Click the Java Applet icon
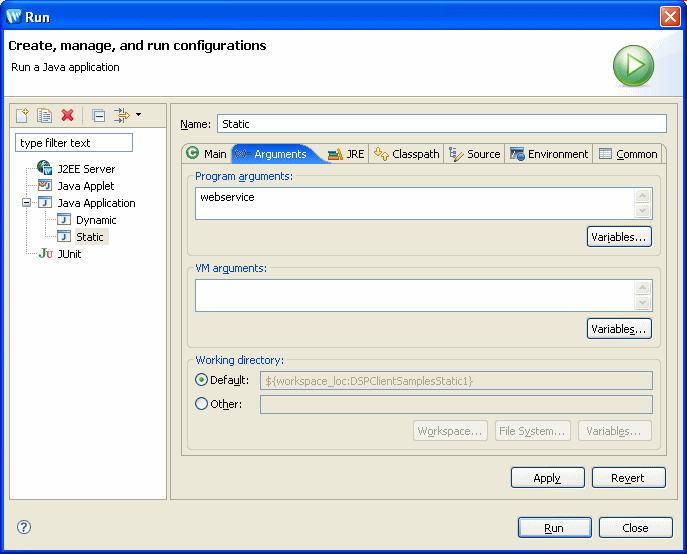 coord(45,185)
